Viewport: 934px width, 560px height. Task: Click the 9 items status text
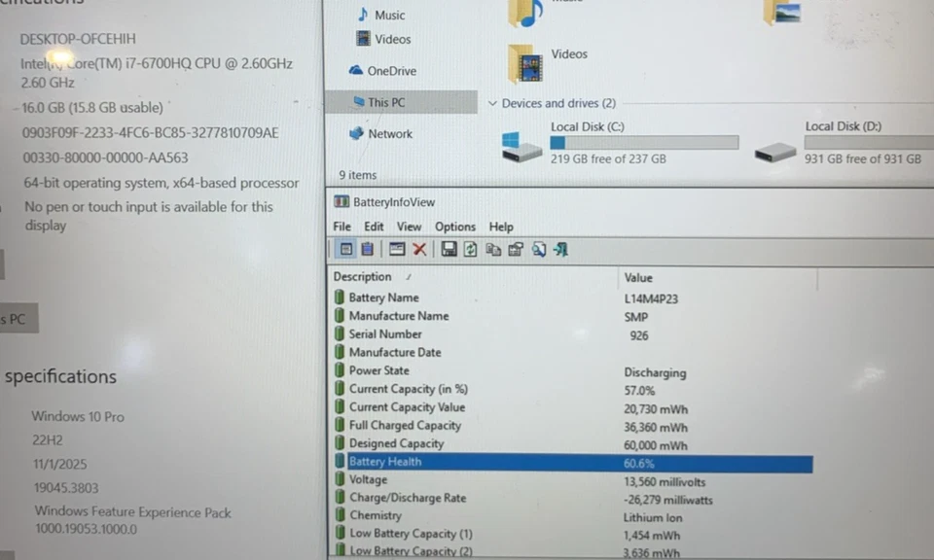358,175
